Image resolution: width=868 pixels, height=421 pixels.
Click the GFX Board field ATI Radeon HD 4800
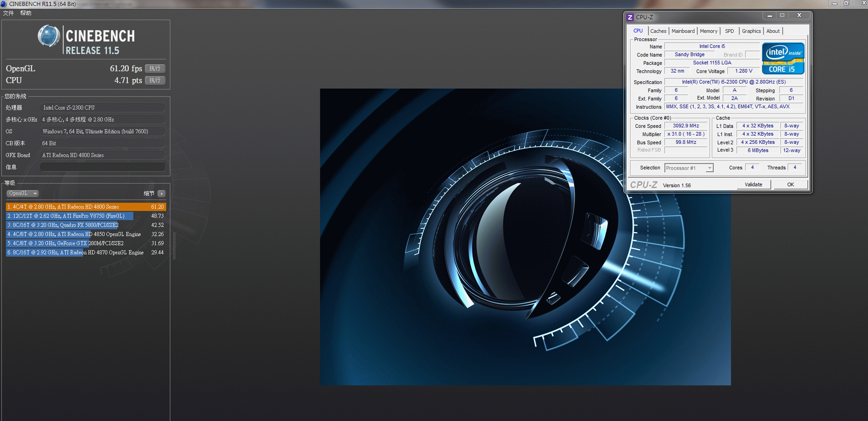(x=103, y=155)
